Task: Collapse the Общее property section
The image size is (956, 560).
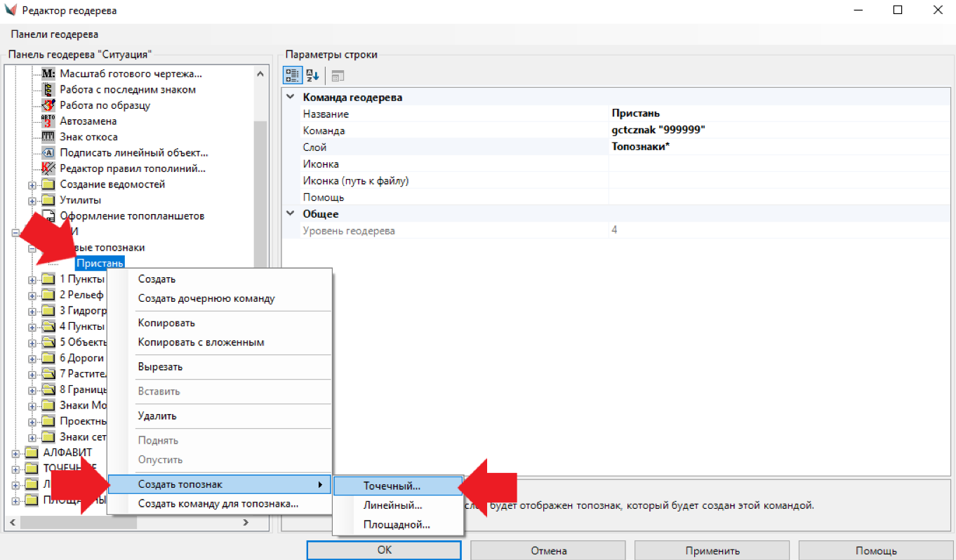Action: click(x=291, y=214)
